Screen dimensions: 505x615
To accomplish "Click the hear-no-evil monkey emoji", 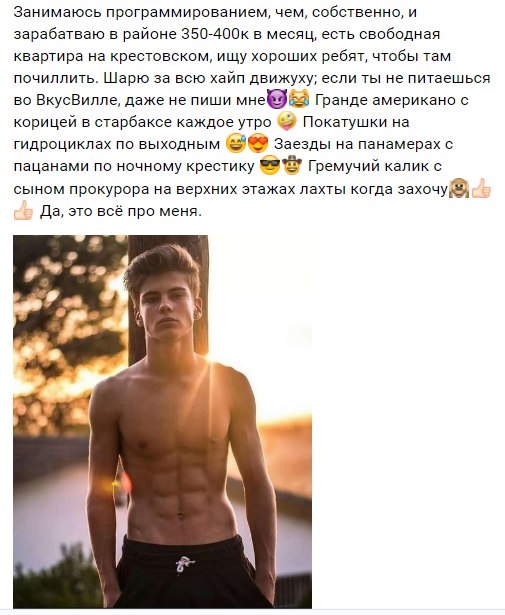I will click(459, 188).
